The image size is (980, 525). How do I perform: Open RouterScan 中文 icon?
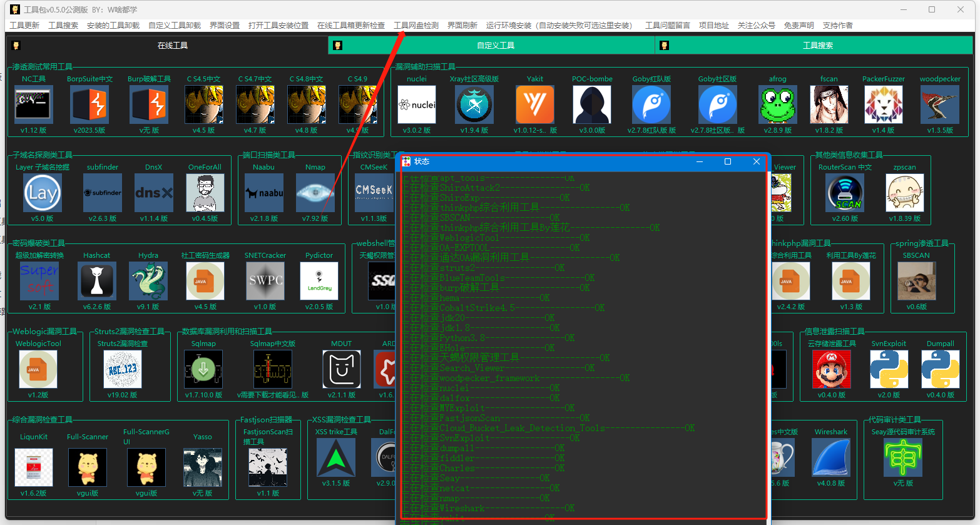pos(845,193)
